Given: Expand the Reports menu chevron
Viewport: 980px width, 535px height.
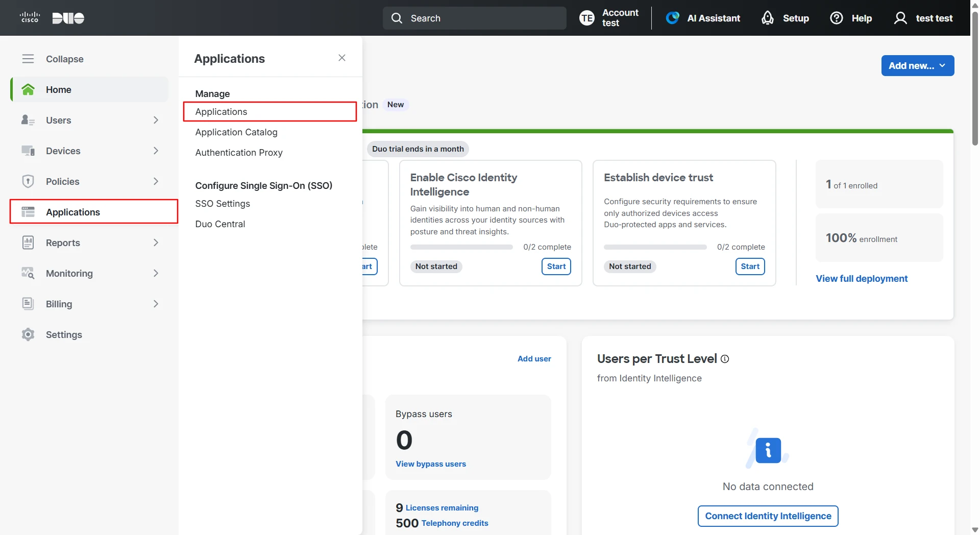Looking at the screenshot, I should 156,242.
